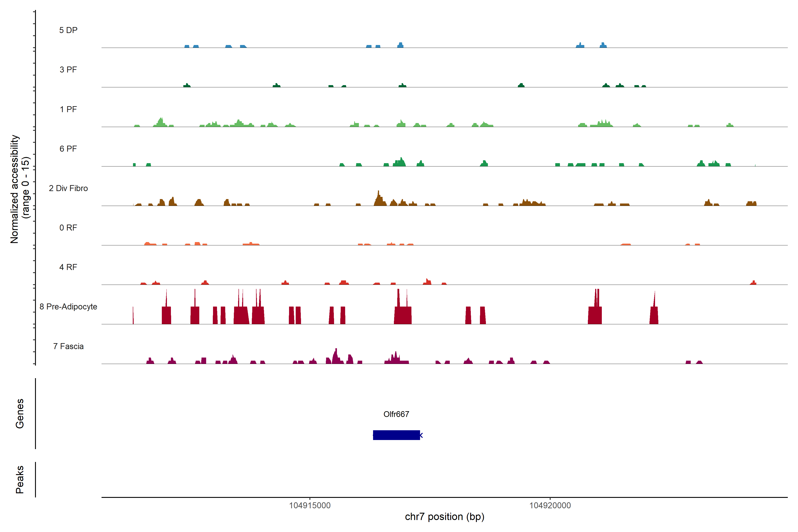Select the 1 PF track label
Screen dimensions: 798x532
point(68,109)
